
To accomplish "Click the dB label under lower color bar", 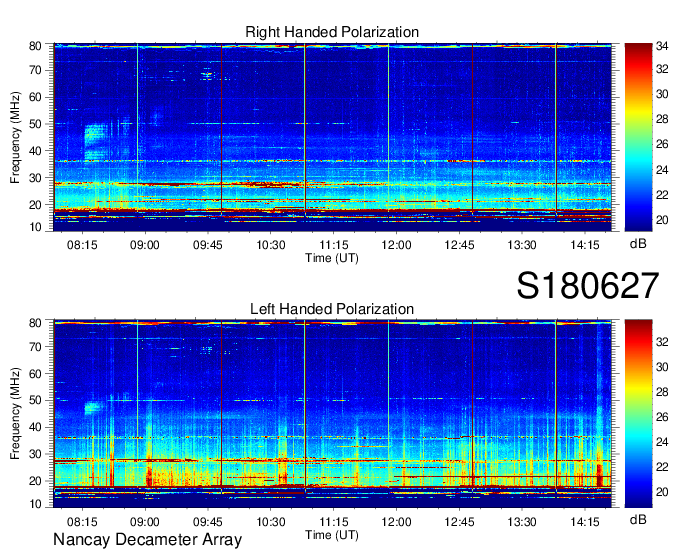I will pos(638,519).
